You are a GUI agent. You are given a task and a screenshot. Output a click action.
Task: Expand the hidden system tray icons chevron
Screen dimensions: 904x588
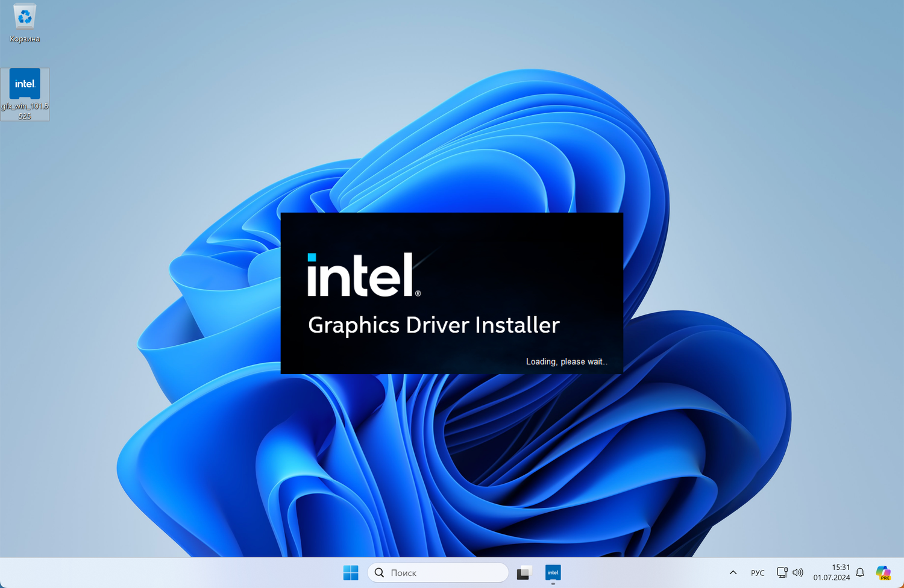pos(733,572)
